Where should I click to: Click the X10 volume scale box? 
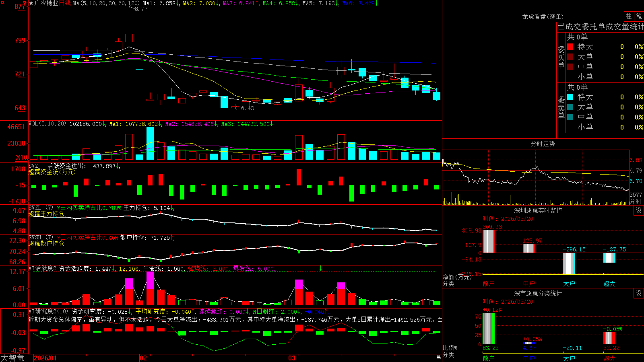(22, 157)
